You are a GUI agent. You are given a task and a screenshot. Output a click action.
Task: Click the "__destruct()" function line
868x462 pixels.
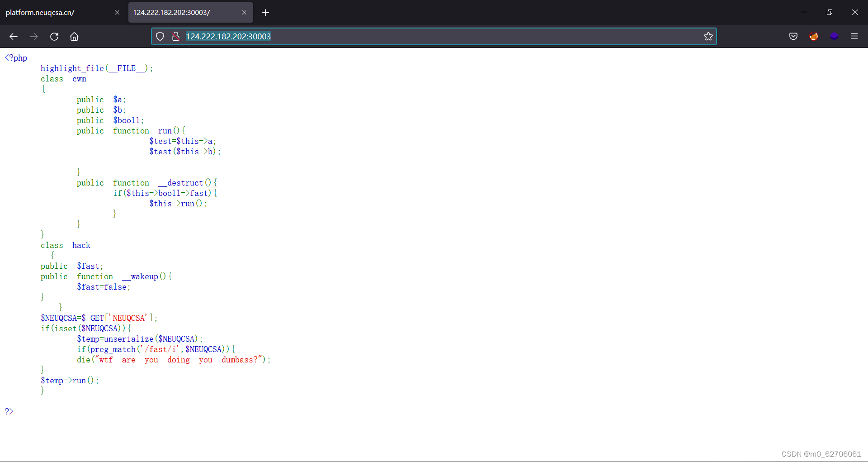147,183
